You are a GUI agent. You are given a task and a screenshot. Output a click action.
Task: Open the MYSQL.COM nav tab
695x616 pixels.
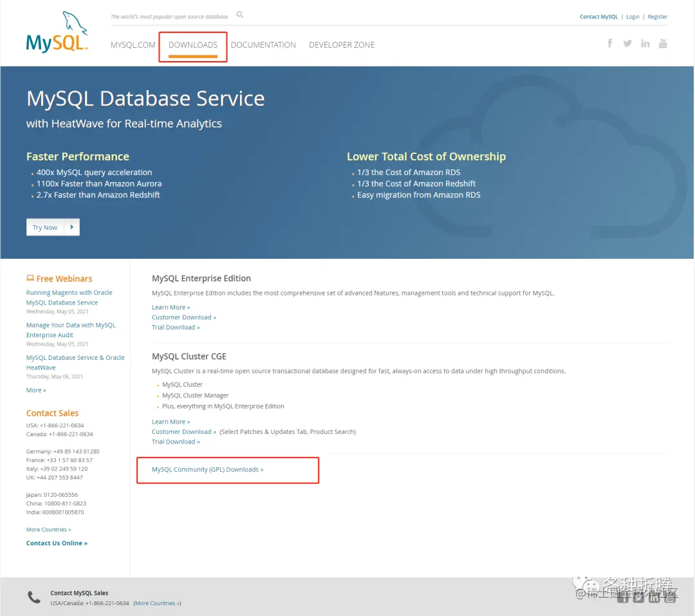pos(133,45)
